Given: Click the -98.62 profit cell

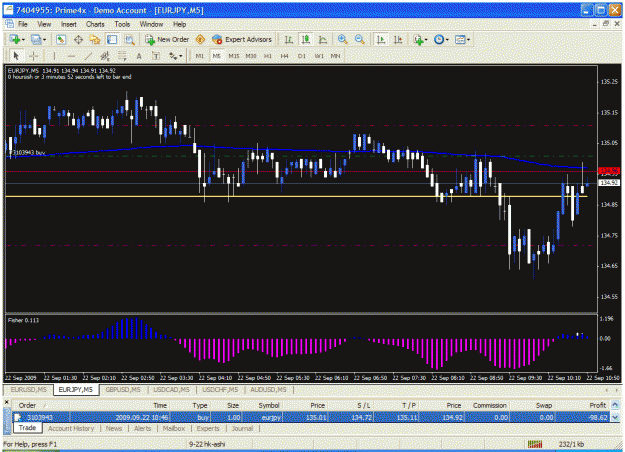Looking at the screenshot, I should tap(598, 417).
